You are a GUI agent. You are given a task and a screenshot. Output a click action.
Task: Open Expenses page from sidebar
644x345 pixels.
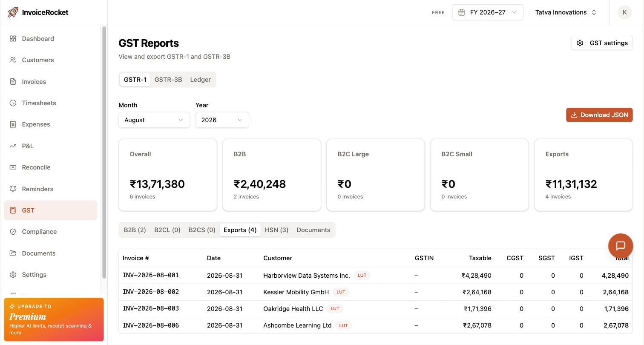point(50,124)
